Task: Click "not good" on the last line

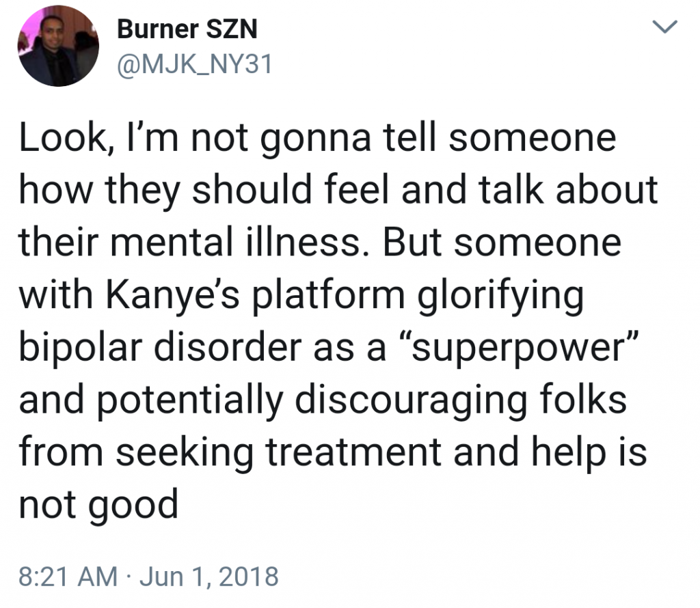Action: click(x=98, y=505)
